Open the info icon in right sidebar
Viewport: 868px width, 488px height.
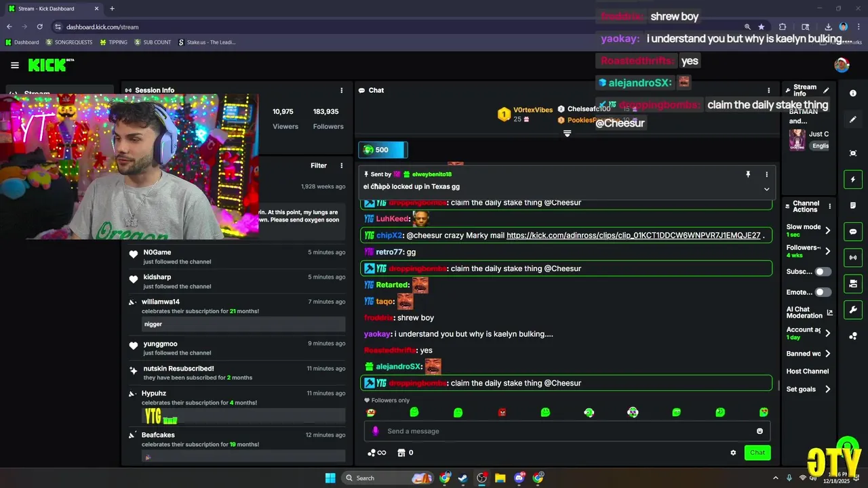[853, 93]
